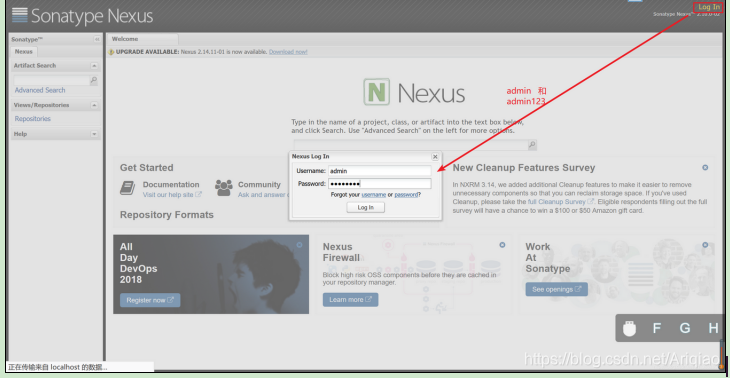Image resolution: width=730 pixels, height=378 pixels.
Task: Click the Ask and answer community link
Action: coord(263,195)
